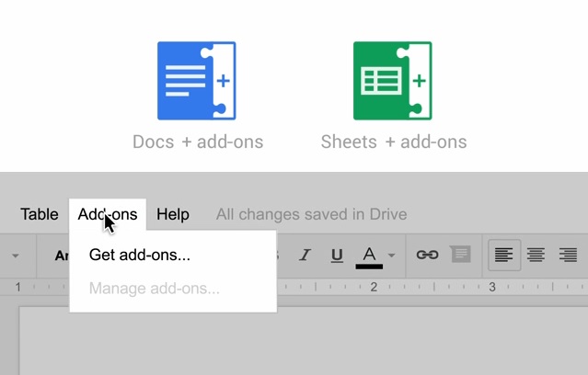The image size is (588, 375).
Task: Open the font family dropdown
Action: [61, 256]
